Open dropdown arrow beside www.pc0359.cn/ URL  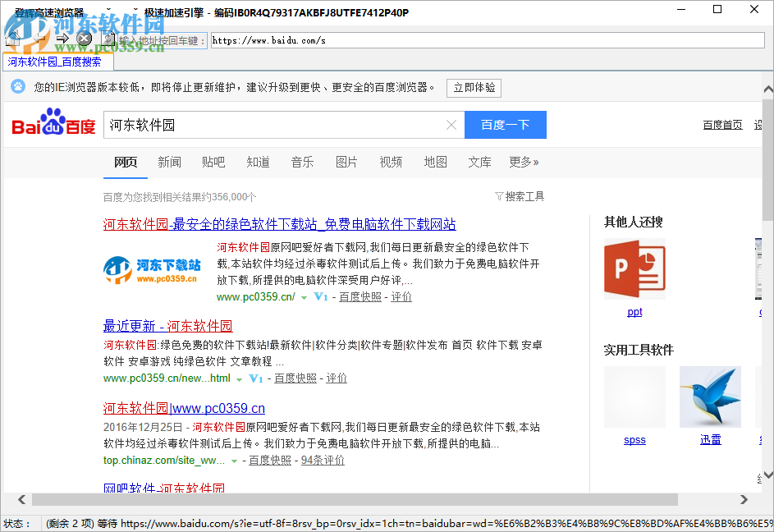pyautogui.click(x=304, y=297)
